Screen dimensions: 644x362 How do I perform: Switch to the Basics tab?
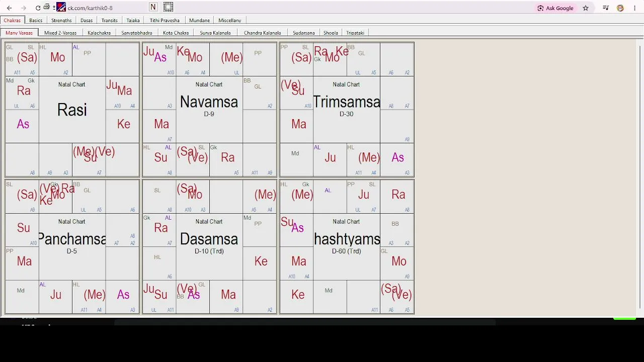click(x=36, y=21)
